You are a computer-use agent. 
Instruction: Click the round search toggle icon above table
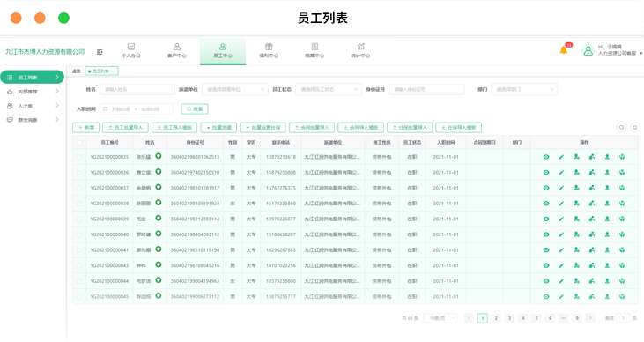point(621,128)
